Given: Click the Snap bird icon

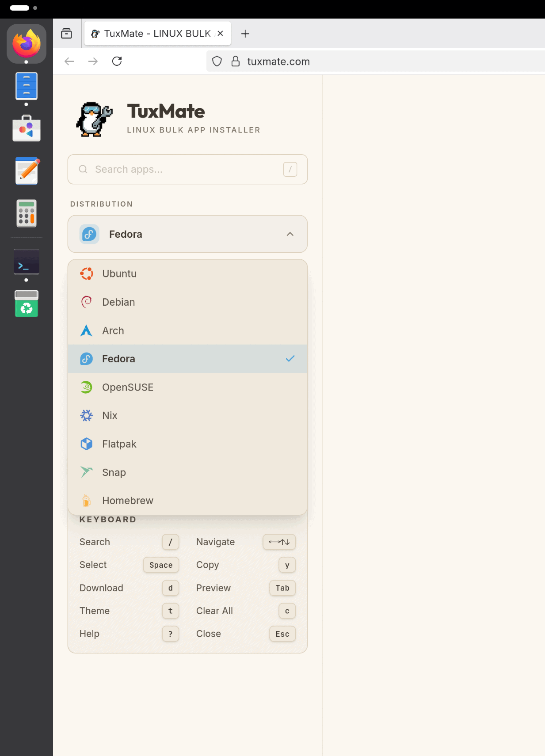Looking at the screenshot, I should (87, 472).
